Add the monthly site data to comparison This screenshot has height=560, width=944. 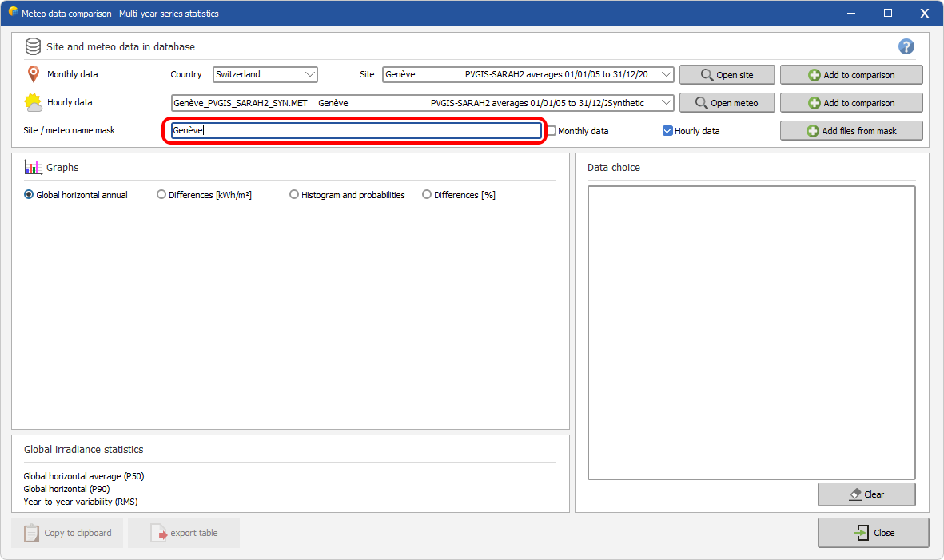(x=851, y=74)
